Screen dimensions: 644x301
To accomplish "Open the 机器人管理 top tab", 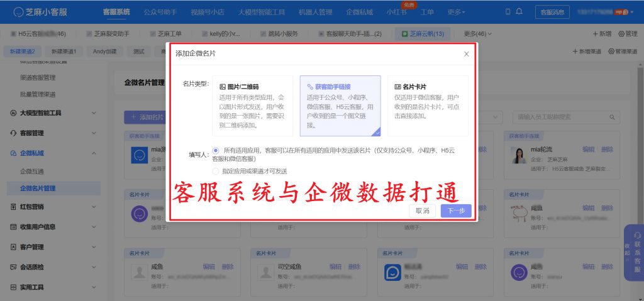I will point(316,12).
